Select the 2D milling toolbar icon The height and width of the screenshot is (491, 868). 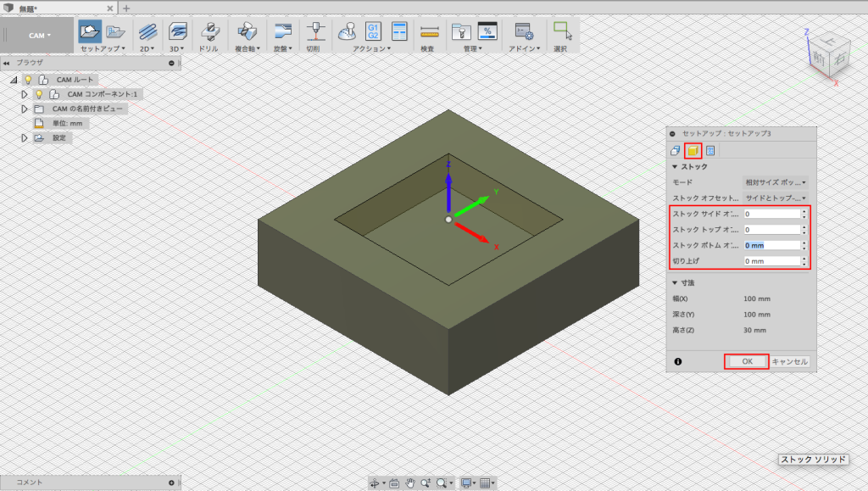click(x=147, y=32)
